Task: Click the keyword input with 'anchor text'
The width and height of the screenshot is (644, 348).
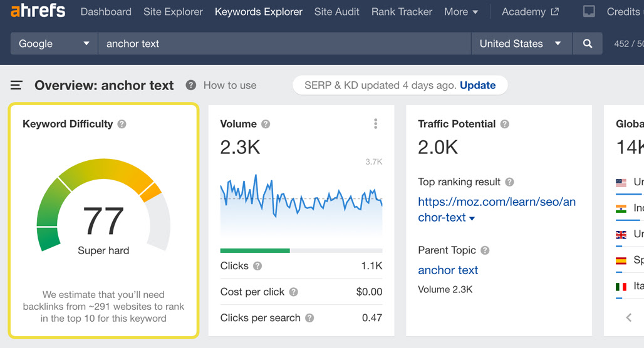Action: (284, 44)
